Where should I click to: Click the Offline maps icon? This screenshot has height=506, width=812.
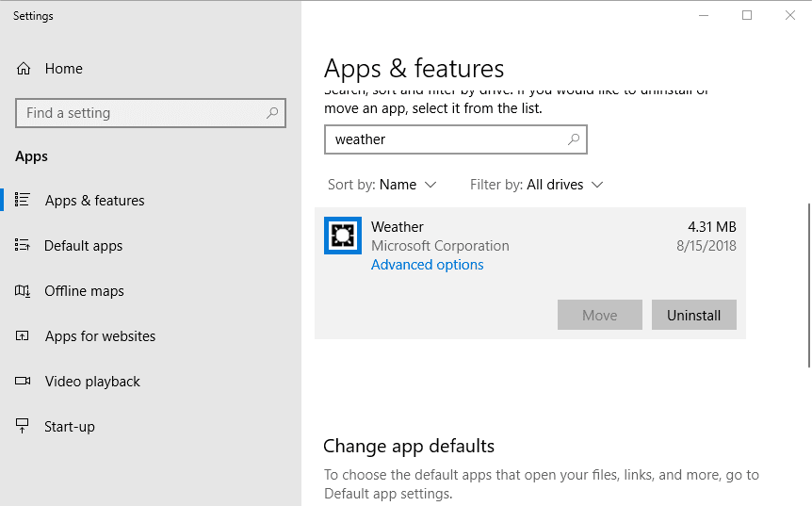(x=23, y=290)
